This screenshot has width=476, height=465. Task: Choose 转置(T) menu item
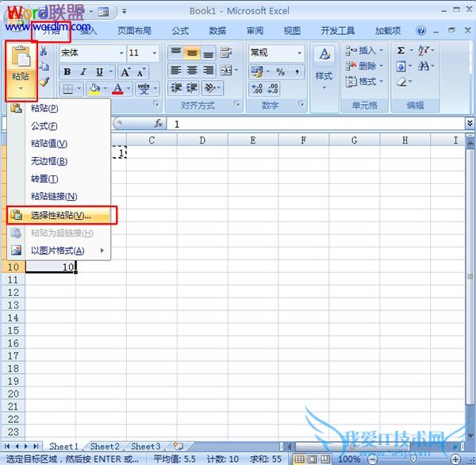click(x=59, y=179)
